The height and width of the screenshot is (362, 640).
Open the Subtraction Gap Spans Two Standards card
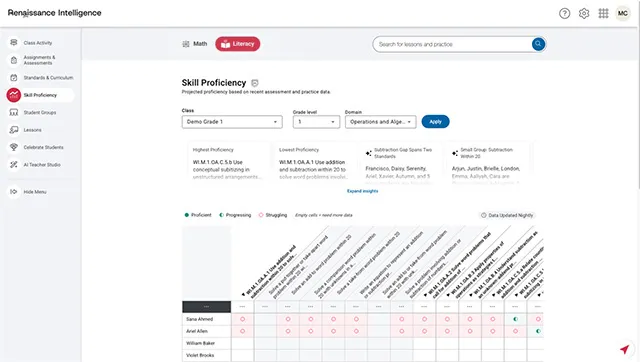[401, 163]
